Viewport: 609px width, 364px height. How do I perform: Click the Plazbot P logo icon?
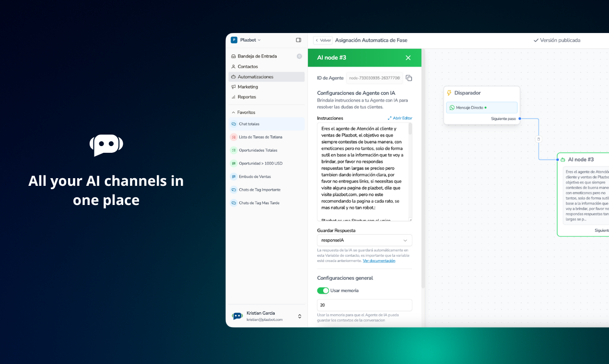click(x=234, y=40)
